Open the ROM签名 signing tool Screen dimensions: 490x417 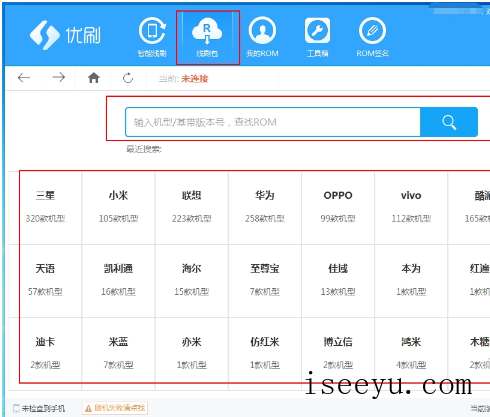click(372, 37)
